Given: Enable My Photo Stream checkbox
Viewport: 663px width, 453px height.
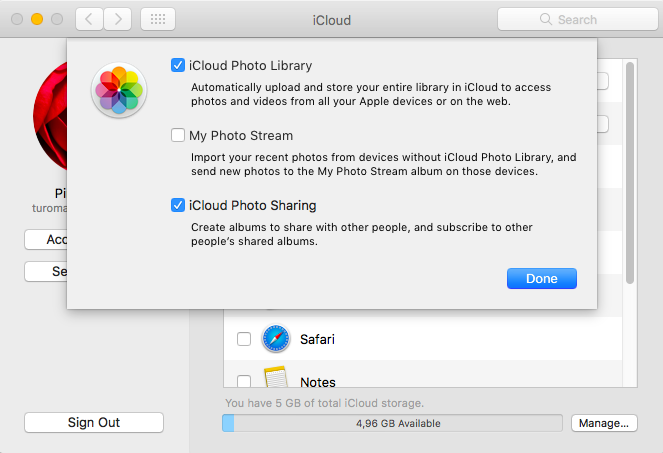Looking at the screenshot, I should (178, 135).
